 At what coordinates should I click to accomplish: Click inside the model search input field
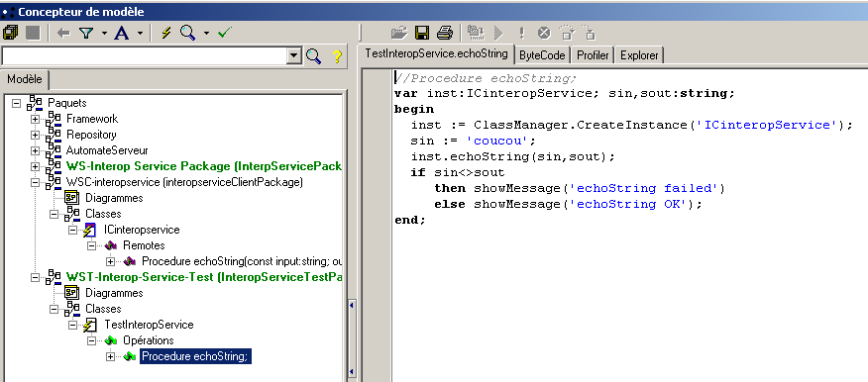point(145,56)
